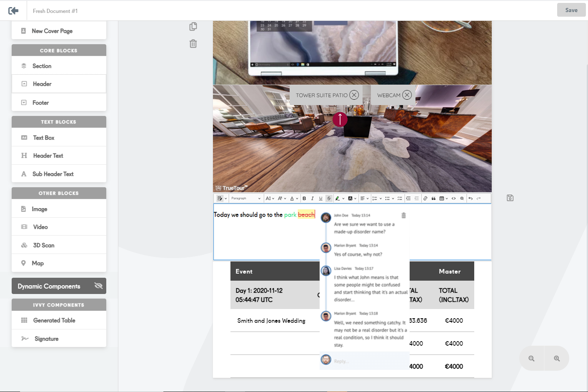The width and height of the screenshot is (588, 392).
Task: Toggle strikethrough formatting in the toolbar
Action: [x=329, y=199]
